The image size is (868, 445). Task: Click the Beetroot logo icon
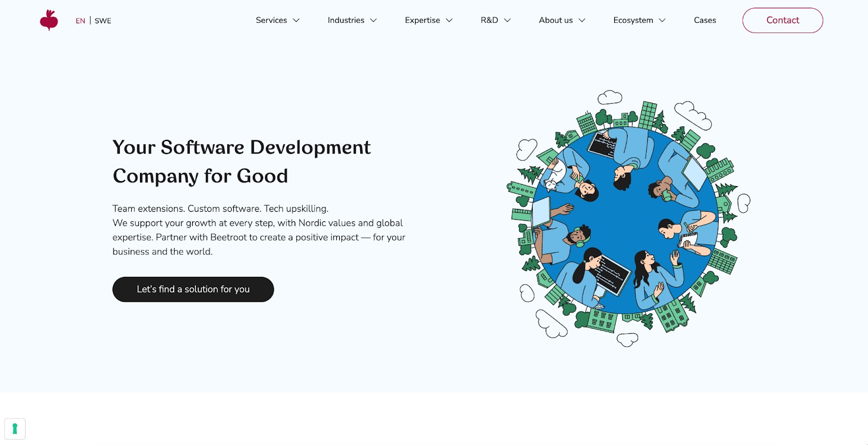point(49,21)
